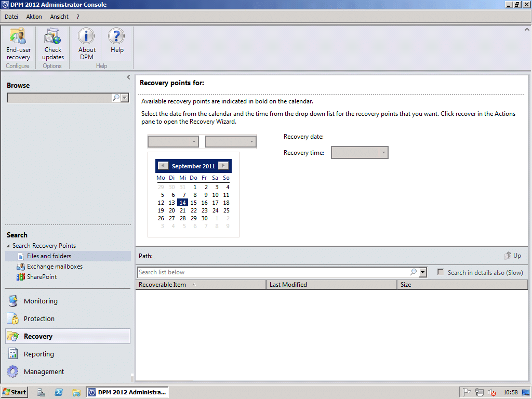
Task: Select September 25 in calendar
Action: (x=227, y=210)
